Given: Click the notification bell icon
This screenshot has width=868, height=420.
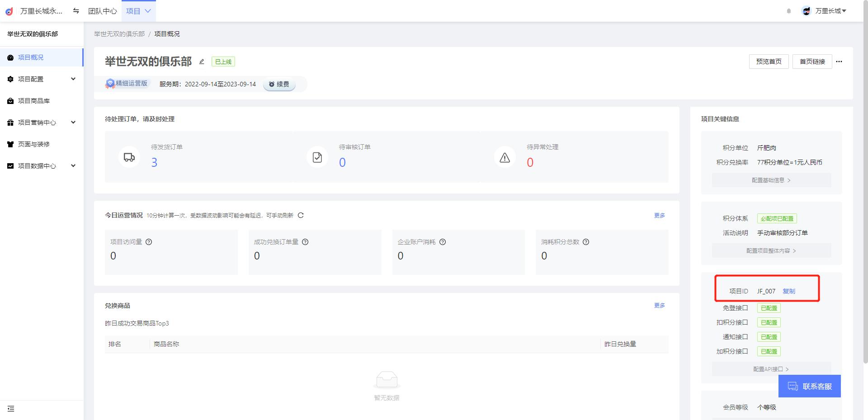Looking at the screenshot, I should pyautogui.click(x=789, y=11).
